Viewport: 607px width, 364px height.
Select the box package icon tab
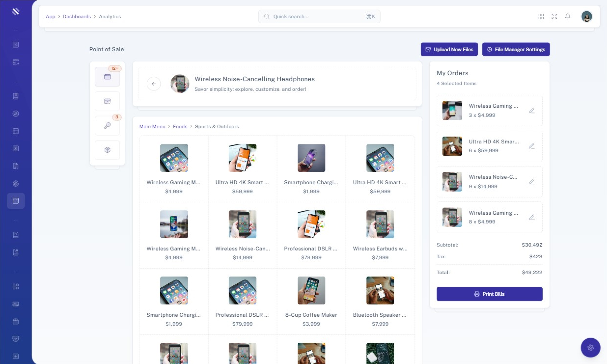coord(107,150)
